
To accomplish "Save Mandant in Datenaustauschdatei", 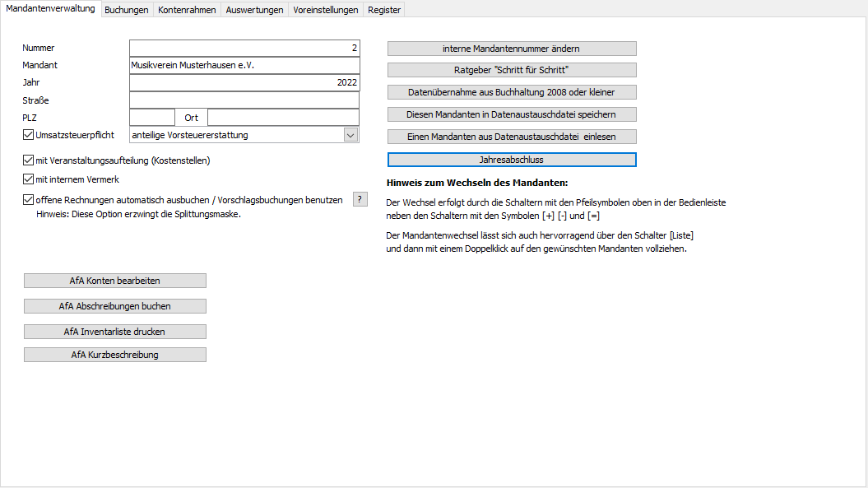I will pos(512,114).
